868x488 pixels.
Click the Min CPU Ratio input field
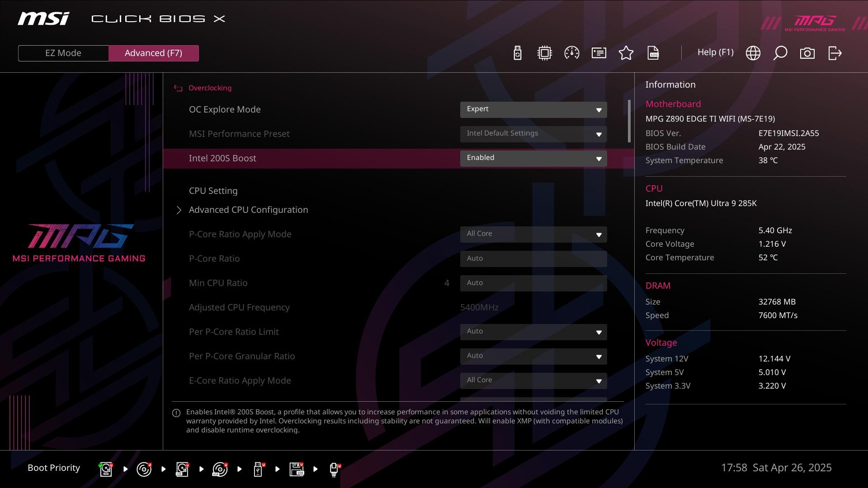coord(533,283)
